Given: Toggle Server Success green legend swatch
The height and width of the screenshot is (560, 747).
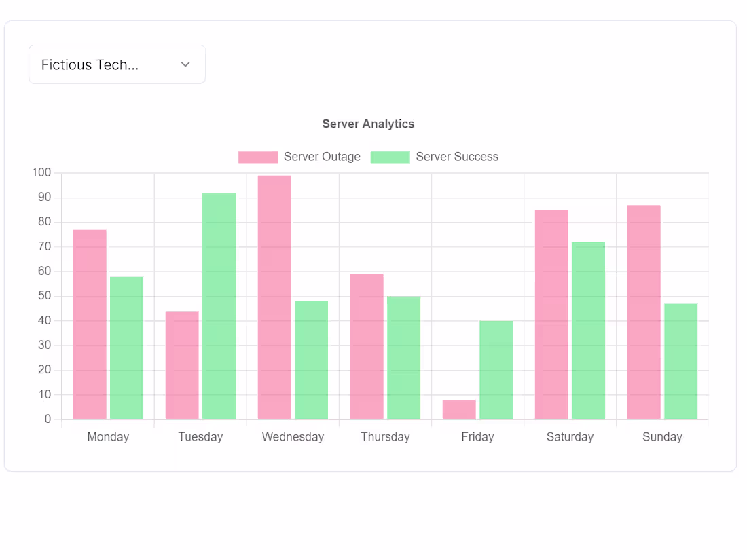Looking at the screenshot, I should 390,157.
